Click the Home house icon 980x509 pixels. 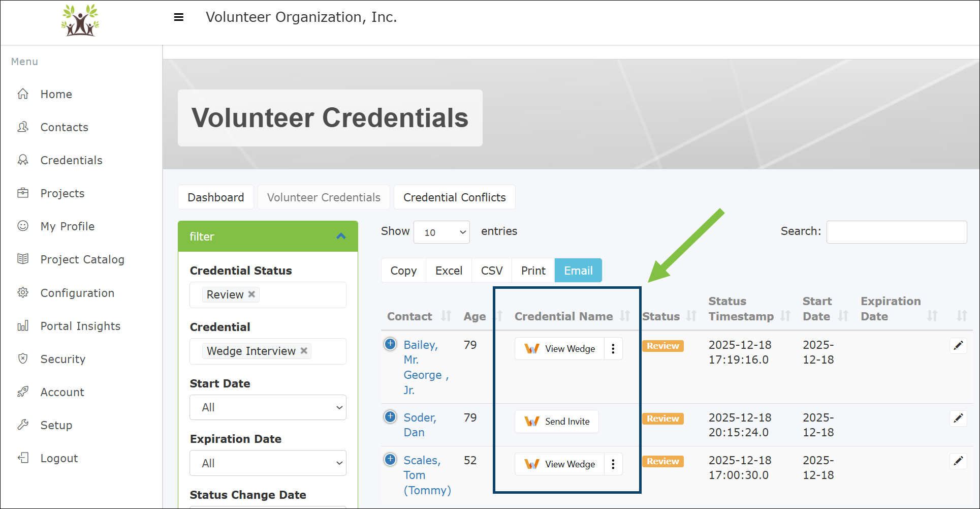[23, 94]
